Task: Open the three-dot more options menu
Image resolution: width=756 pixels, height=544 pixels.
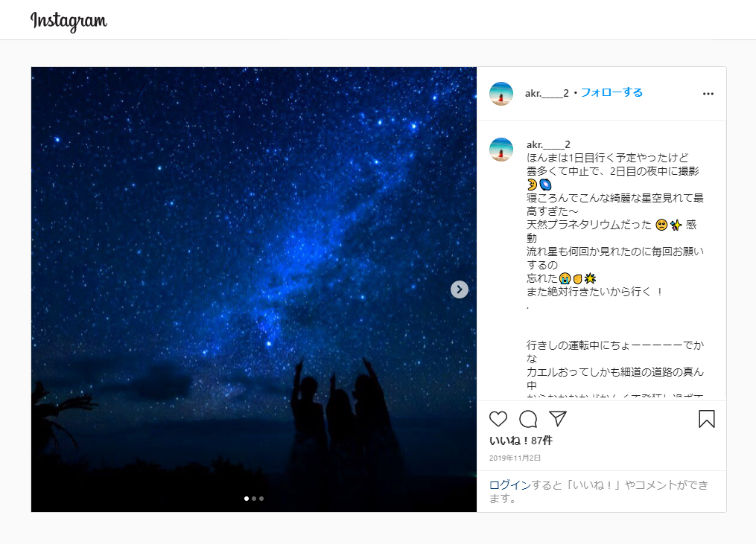Action: click(x=708, y=94)
